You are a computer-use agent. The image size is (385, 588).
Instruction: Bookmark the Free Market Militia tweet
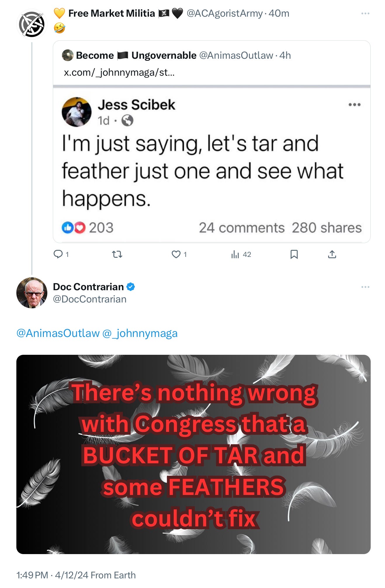pos(294,255)
